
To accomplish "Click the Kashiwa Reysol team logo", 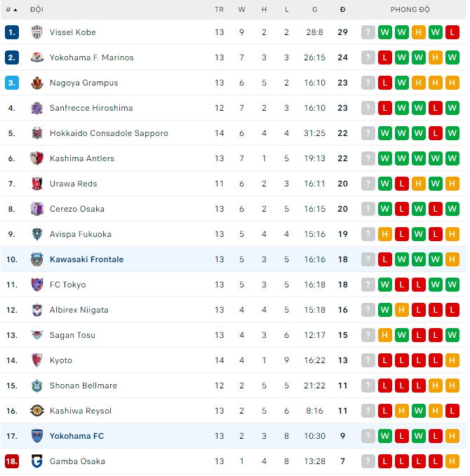I will [x=37, y=411].
